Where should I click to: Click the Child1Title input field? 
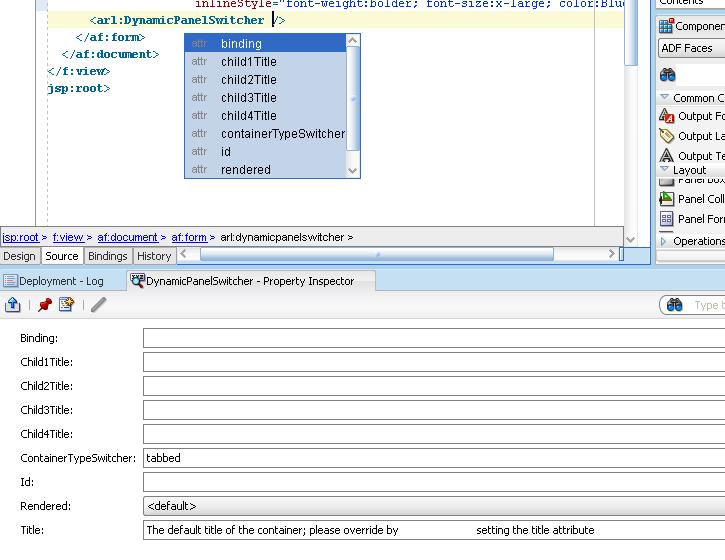(433, 362)
